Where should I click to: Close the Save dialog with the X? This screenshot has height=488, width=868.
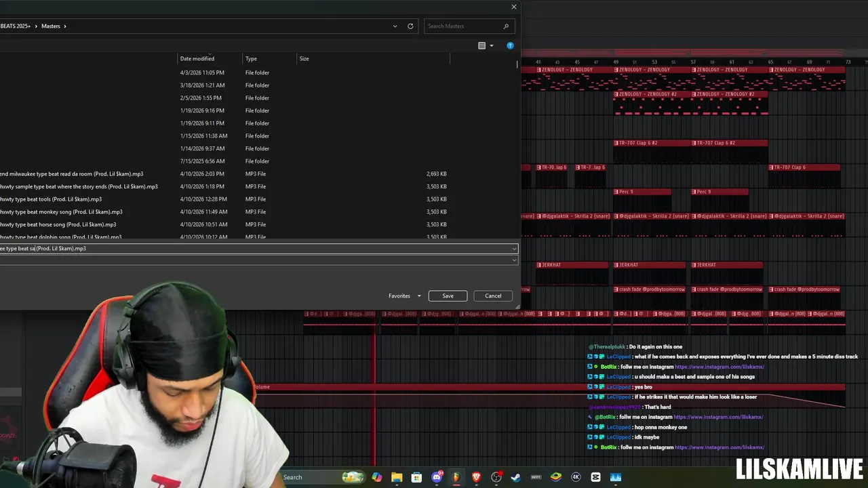tap(513, 7)
